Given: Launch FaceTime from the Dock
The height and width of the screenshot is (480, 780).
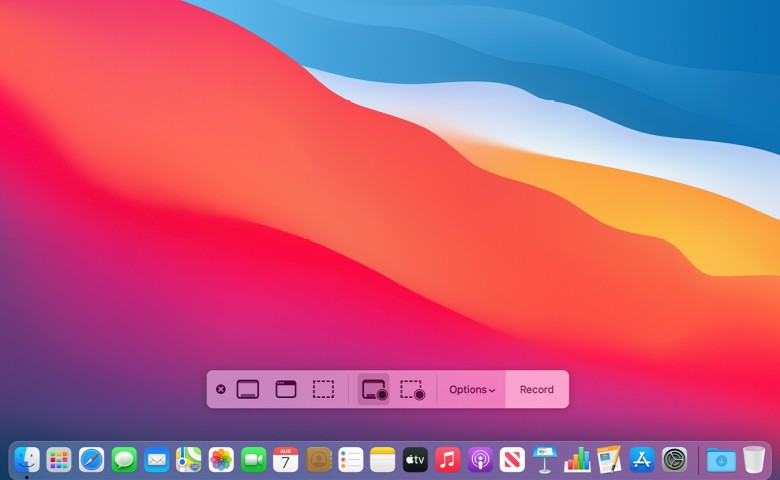Looking at the screenshot, I should [x=253, y=459].
